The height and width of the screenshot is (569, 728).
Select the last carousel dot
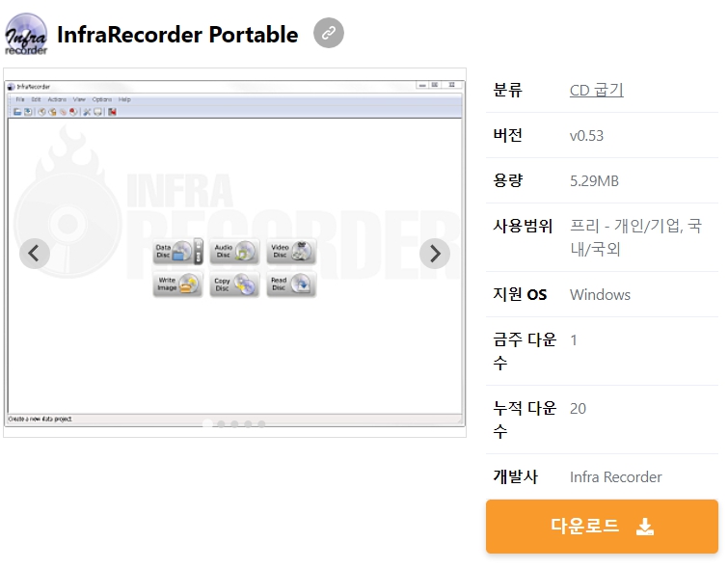[x=262, y=423]
